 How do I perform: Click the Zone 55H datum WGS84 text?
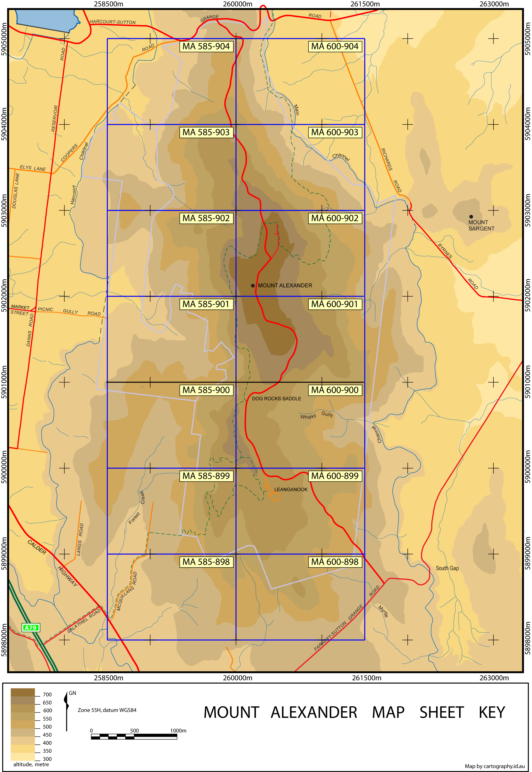[107, 710]
